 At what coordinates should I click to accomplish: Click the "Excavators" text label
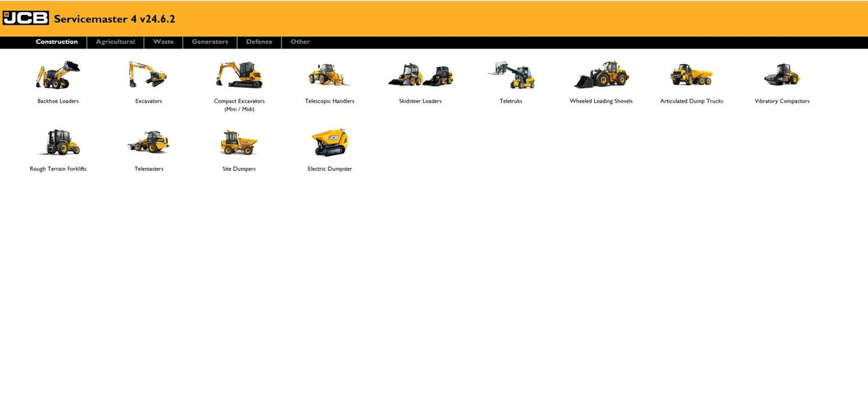pos(148,101)
